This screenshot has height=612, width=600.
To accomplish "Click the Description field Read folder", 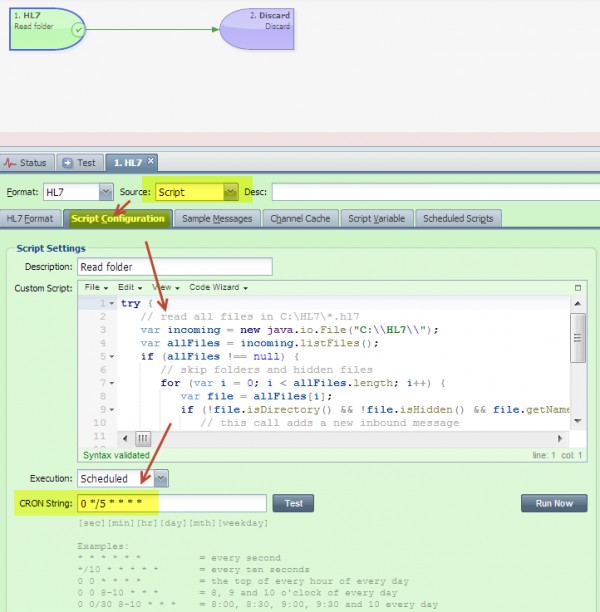I will [x=174, y=267].
